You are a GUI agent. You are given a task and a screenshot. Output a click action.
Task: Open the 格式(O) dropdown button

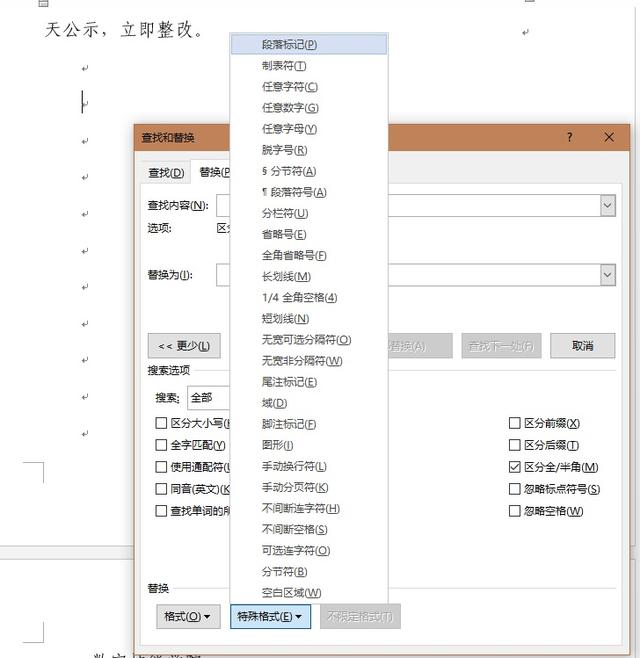pos(188,616)
